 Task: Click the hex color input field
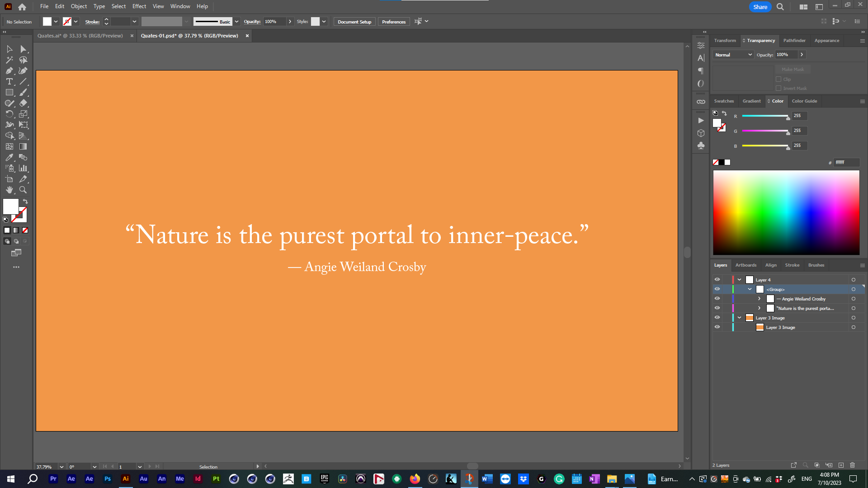click(x=846, y=162)
